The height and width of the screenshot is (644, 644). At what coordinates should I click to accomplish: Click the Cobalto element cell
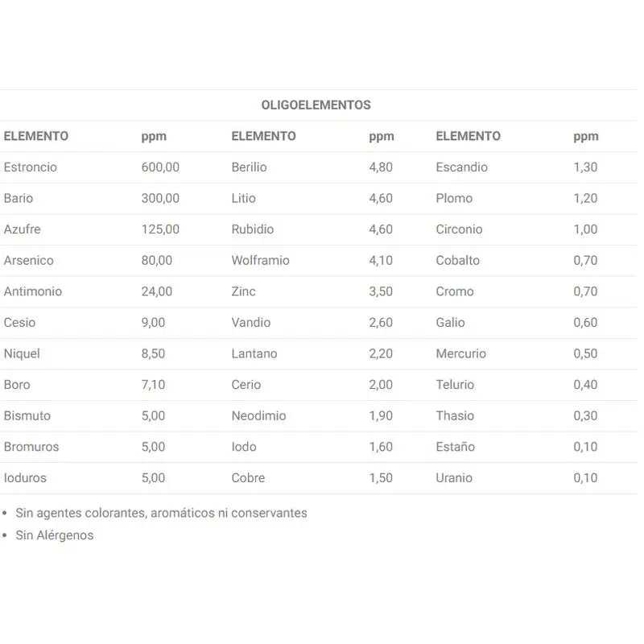coord(457,260)
